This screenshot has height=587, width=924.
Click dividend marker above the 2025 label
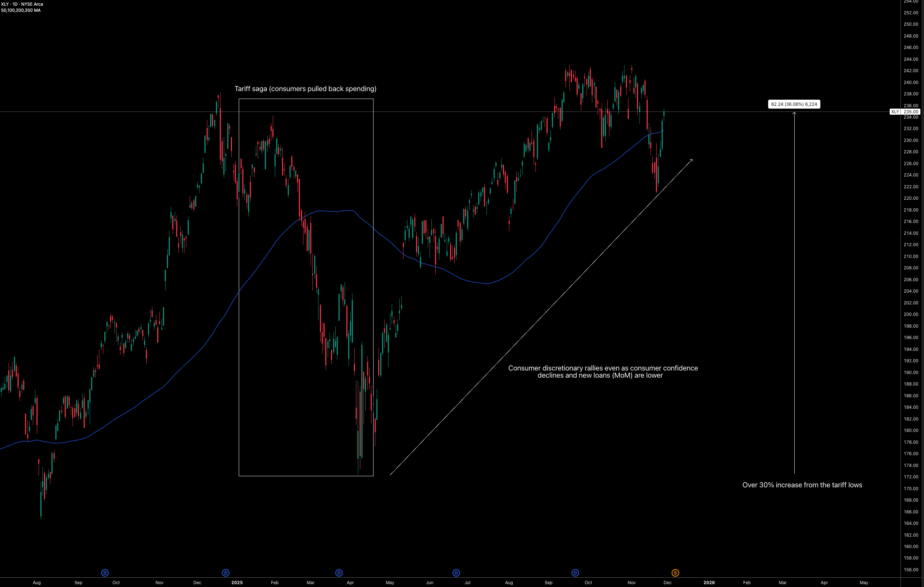click(226, 573)
